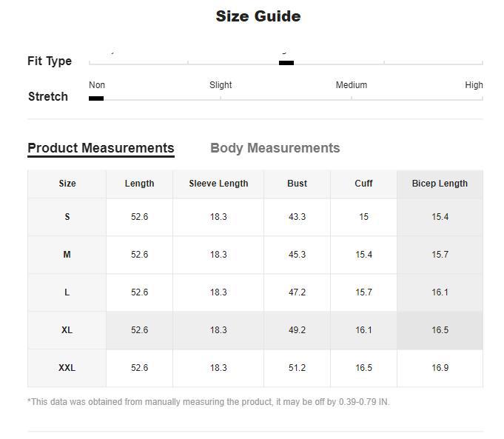Image resolution: width=504 pixels, height=439 pixels.
Task: Click the Bicep Length column header
Action: coord(440,184)
